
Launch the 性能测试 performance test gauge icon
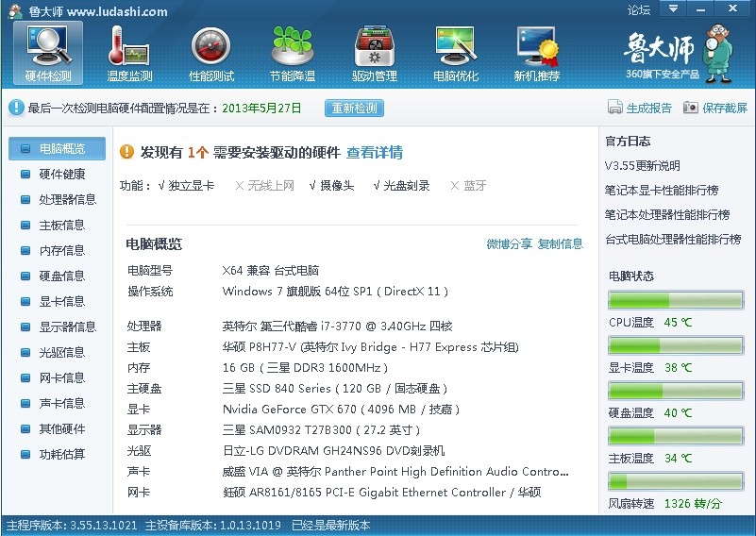[210, 52]
